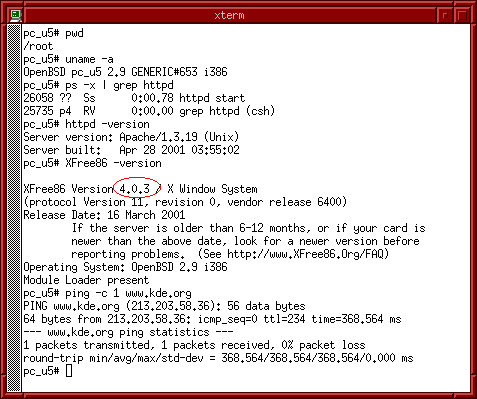Click the 'httpd -version' command
The width and height of the screenshot is (477, 399).
click(107, 124)
